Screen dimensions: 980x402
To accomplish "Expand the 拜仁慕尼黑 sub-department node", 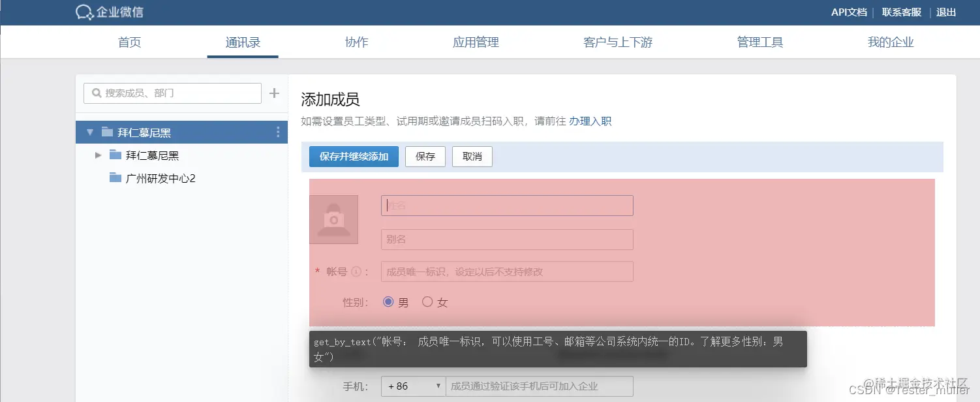I will 98,155.
